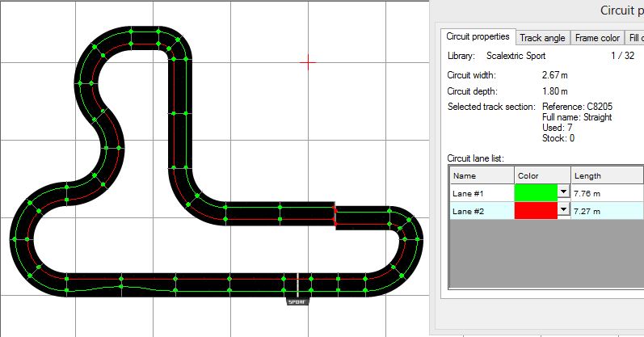Click the Length column header
This screenshot has height=337, width=644.
pyautogui.click(x=606, y=175)
